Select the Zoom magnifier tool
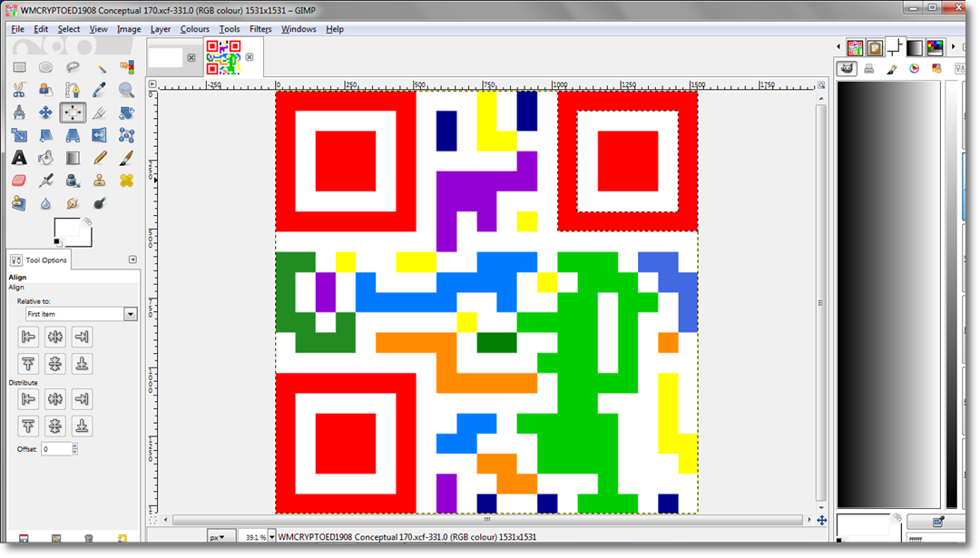980x558 pixels. click(126, 90)
